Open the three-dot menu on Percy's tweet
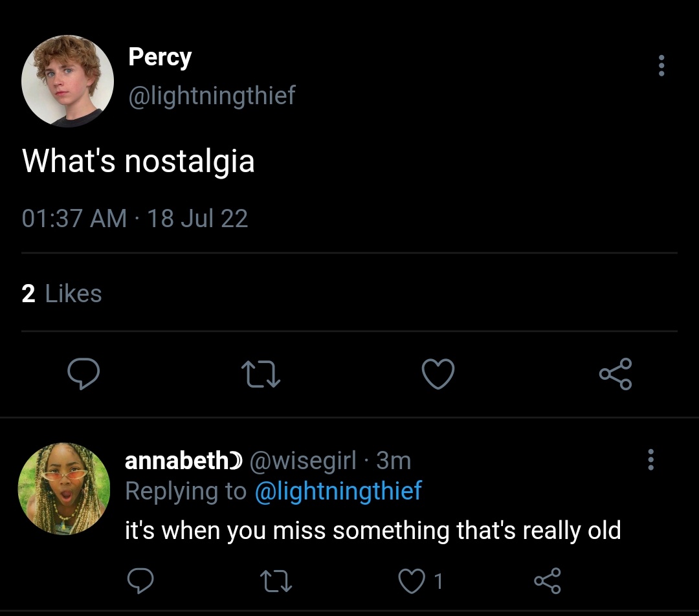The image size is (699, 616). [x=661, y=65]
